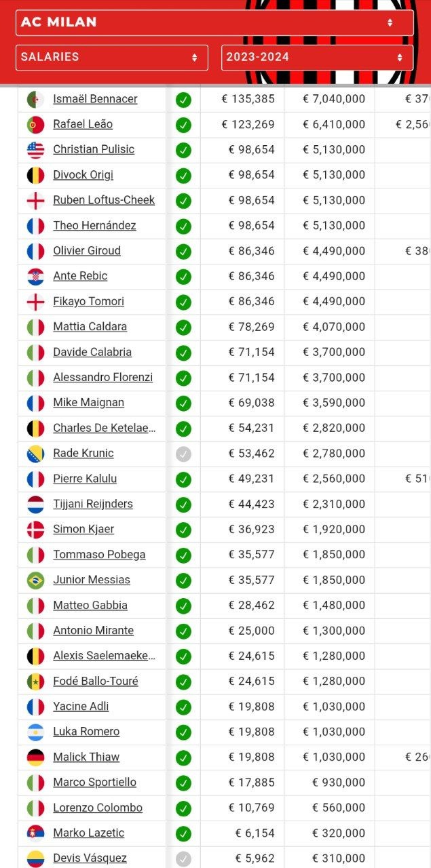Open Malick Thiaw player link

click(86, 757)
